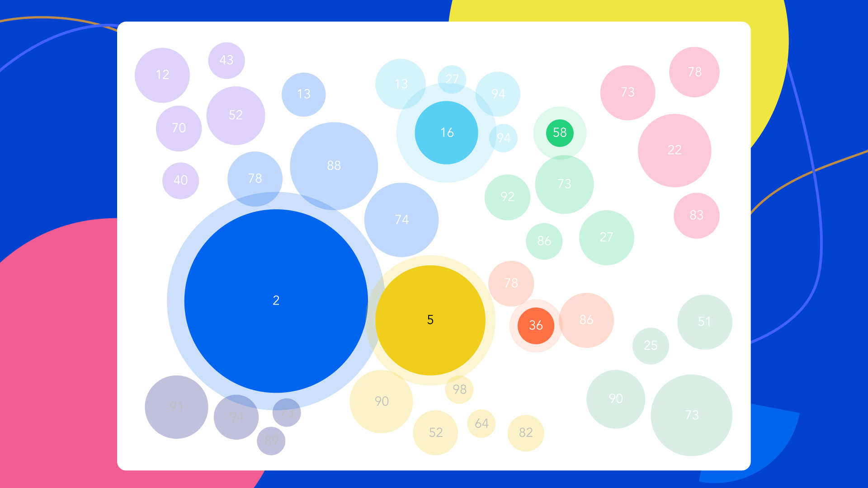
Task: Click the mint green circle labeled 73
Action: point(563,183)
